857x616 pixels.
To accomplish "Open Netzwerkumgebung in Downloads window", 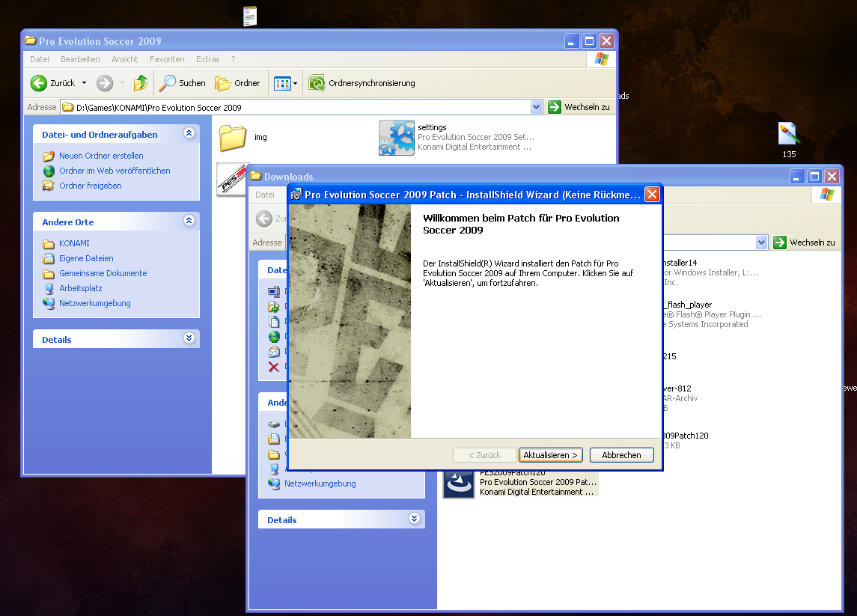I will [x=320, y=484].
